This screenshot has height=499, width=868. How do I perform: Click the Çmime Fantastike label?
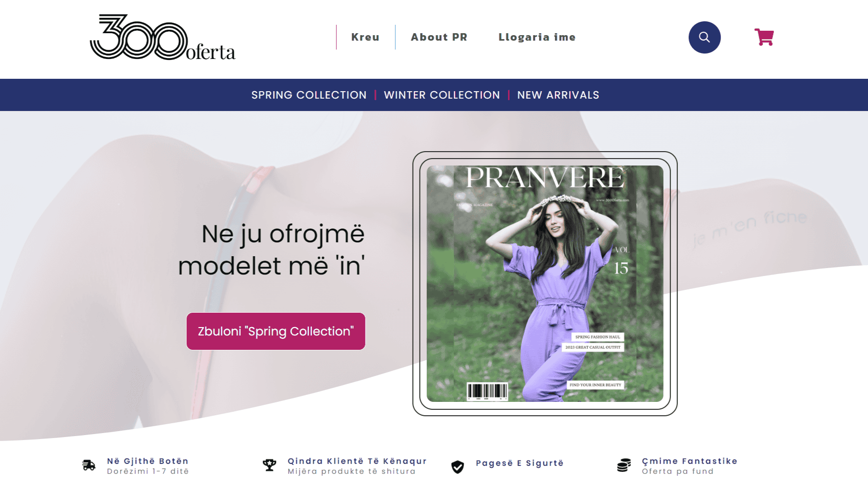[690, 461]
